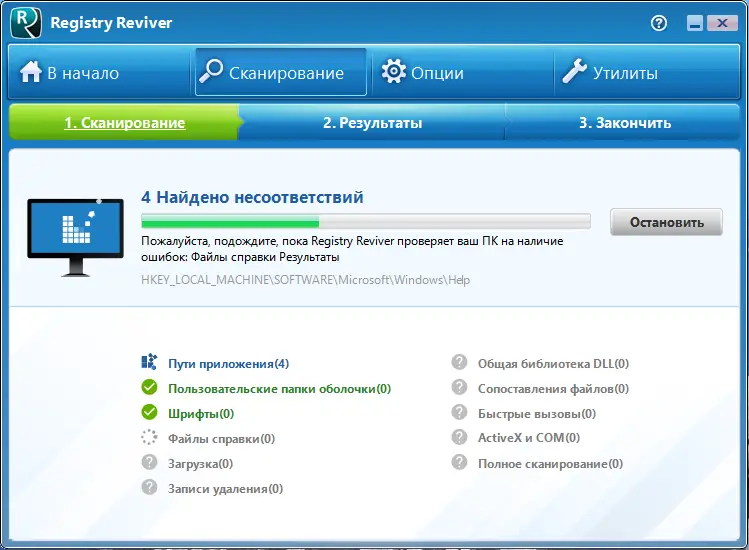Click question icon beside Общая библиотека DLL

coord(460,362)
